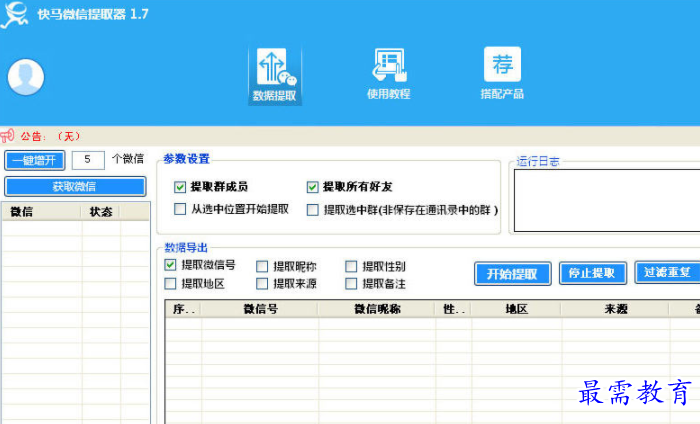Click the 状态 column header
The image size is (700, 424).
point(100,212)
